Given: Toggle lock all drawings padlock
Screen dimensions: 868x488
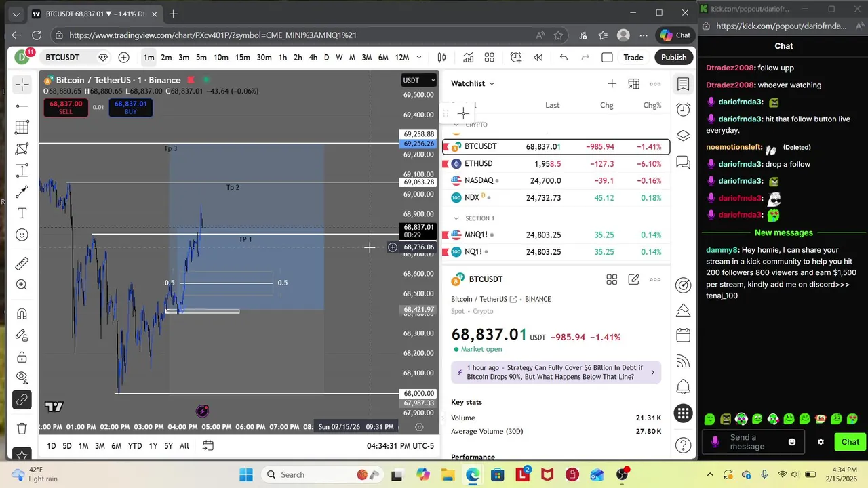Looking at the screenshot, I should (22, 357).
